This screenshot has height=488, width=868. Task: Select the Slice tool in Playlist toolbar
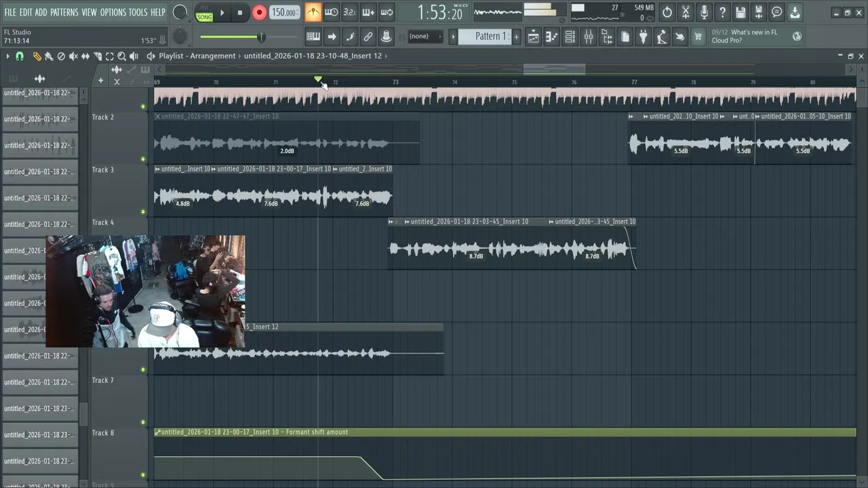[98, 56]
